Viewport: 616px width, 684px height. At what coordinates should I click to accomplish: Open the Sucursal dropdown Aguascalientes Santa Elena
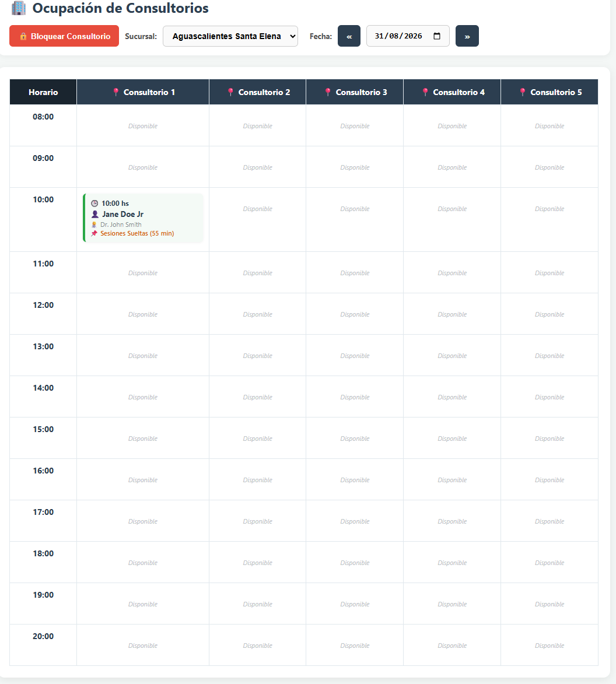pyautogui.click(x=230, y=36)
